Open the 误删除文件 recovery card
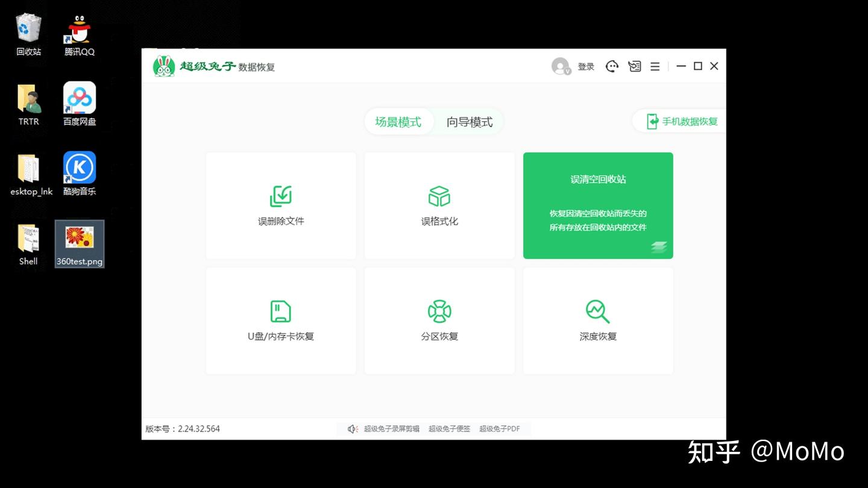Image resolution: width=868 pixels, height=488 pixels. (x=281, y=205)
